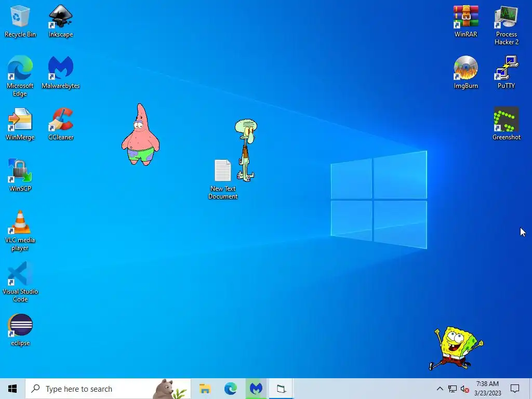Screen dimensions: 532x399
Task: Switch to the running app next to Malwarebytes
Action: pyautogui.click(x=281, y=389)
